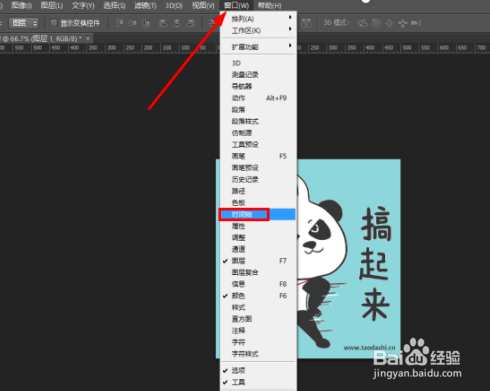Choose 画笔预设 in the Window menu
490x391 pixels.
[x=258, y=168]
